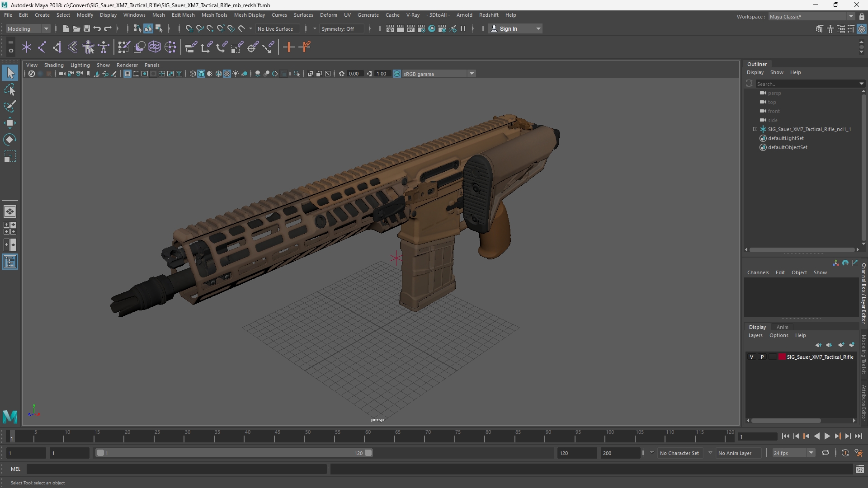Toggle select by hierarchy mode icon

137,28
